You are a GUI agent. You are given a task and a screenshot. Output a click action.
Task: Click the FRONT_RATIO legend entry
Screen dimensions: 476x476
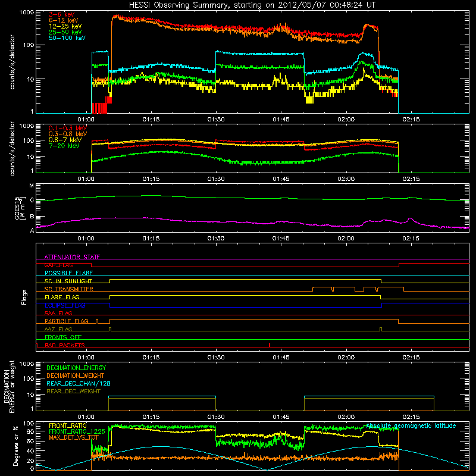point(68,425)
